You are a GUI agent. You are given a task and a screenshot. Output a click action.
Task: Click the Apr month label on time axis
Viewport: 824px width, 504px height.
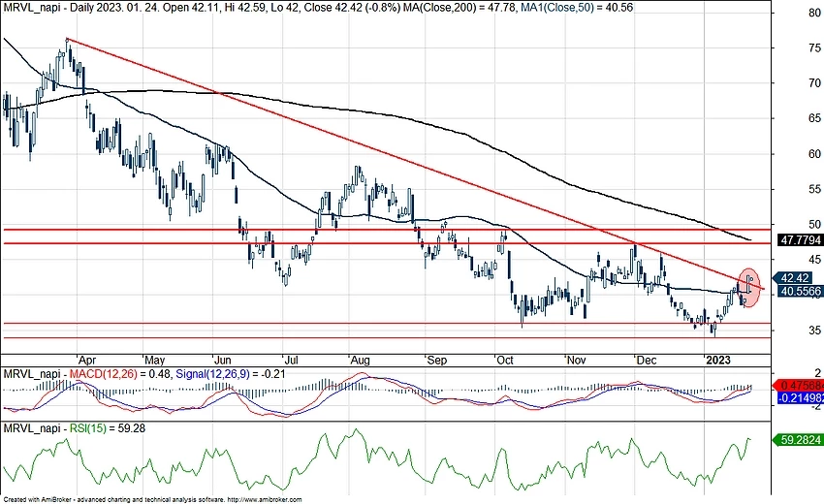(x=87, y=360)
